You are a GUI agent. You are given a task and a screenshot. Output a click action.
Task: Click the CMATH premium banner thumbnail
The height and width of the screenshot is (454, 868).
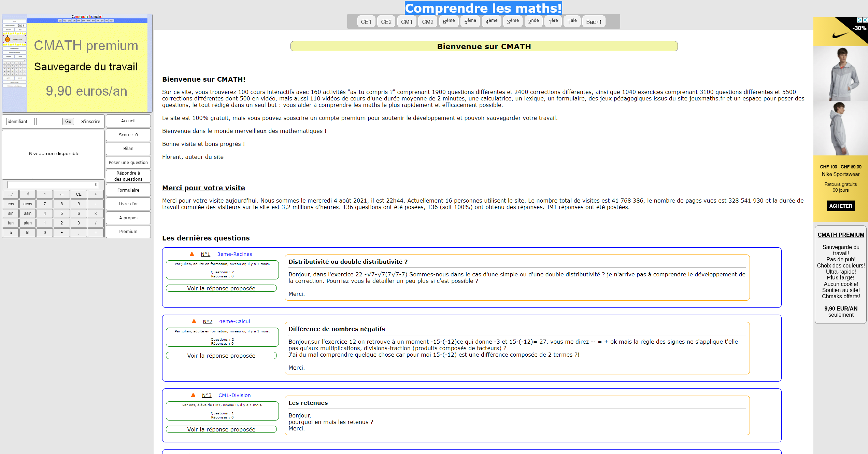[77, 63]
